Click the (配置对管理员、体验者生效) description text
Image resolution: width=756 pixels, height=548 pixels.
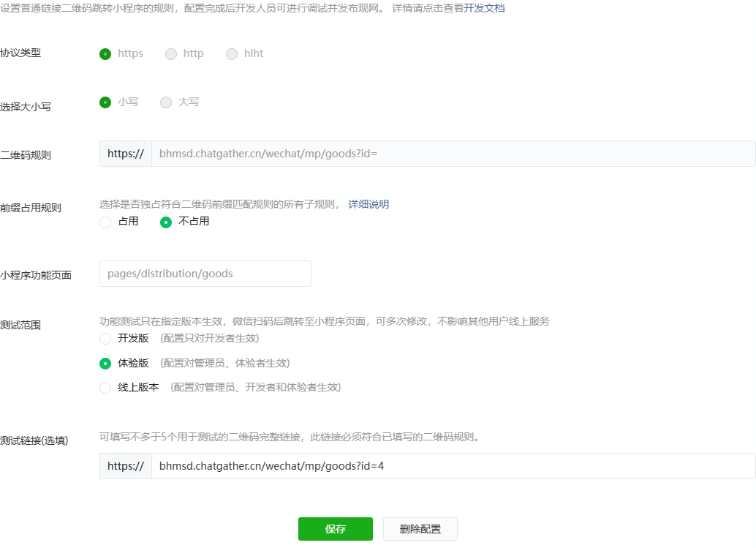coord(225,363)
